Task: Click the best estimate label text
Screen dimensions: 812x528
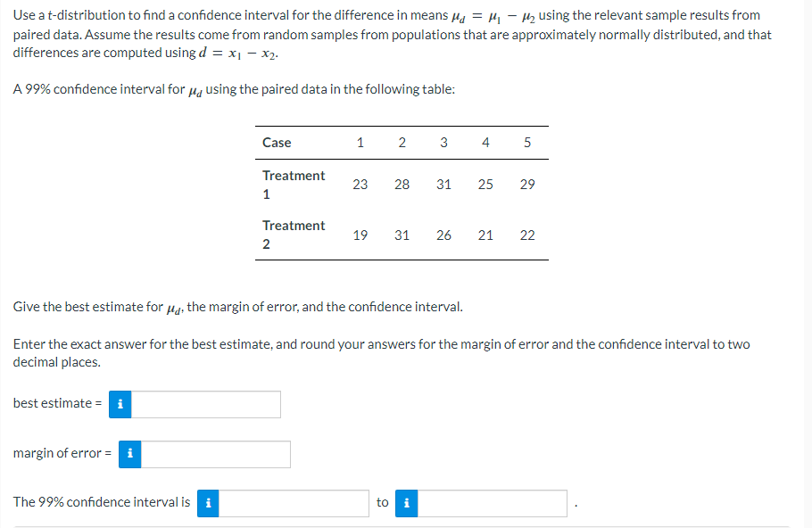Action: pyautogui.click(x=56, y=403)
